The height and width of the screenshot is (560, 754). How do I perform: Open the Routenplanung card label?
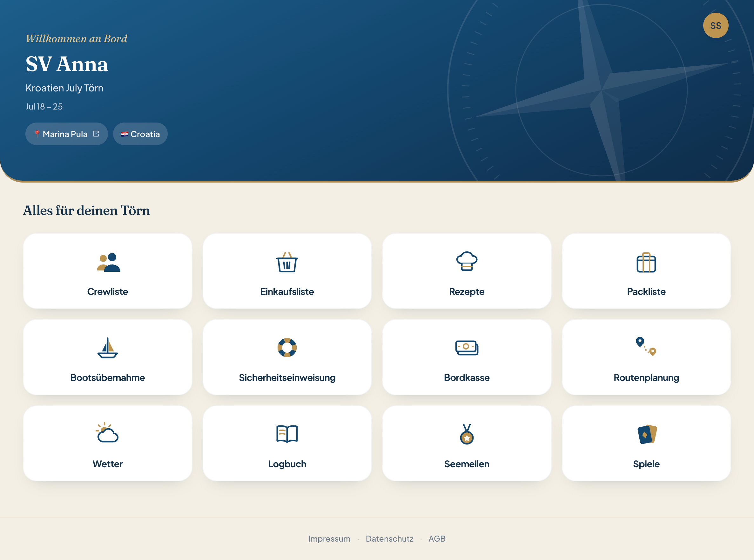click(646, 378)
